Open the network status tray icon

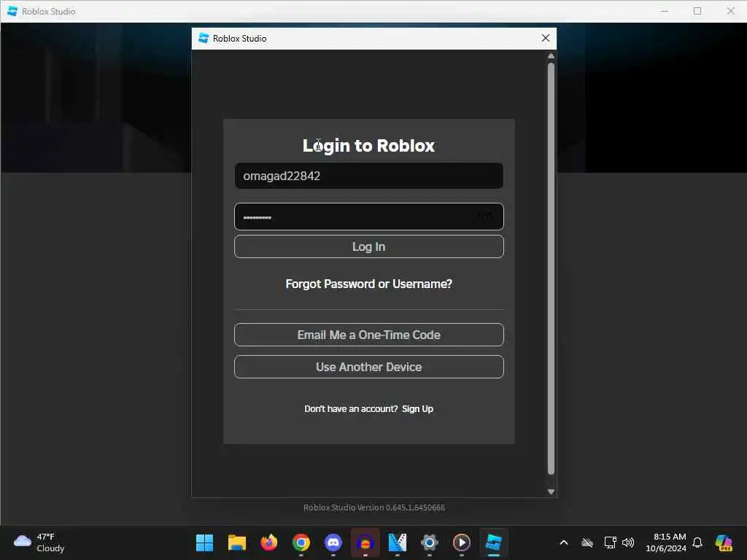click(x=611, y=542)
